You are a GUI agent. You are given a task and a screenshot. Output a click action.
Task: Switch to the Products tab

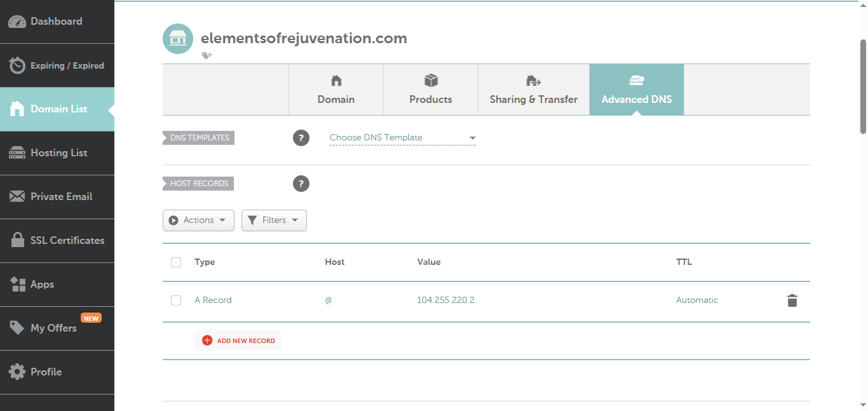(x=431, y=90)
